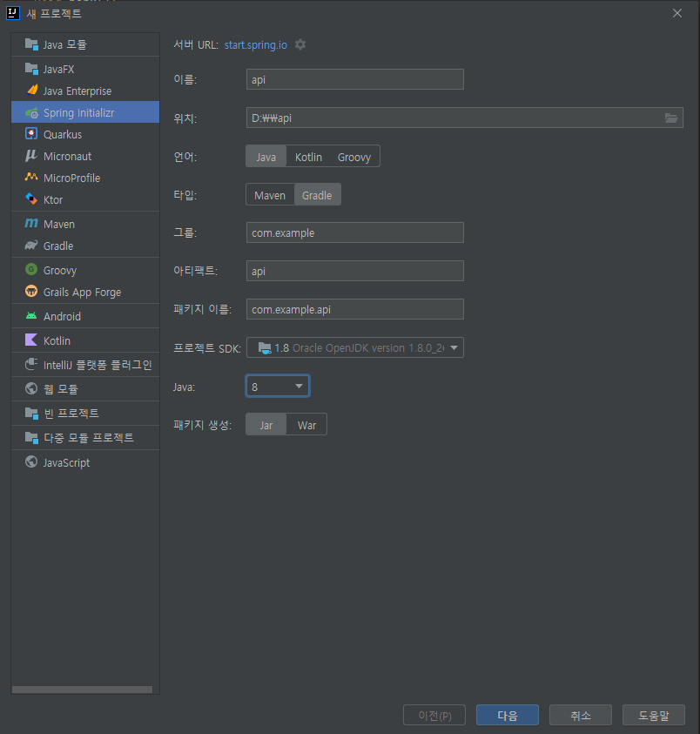Select Quarkus generator in sidebar
This screenshot has height=734, width=700.
85,134
